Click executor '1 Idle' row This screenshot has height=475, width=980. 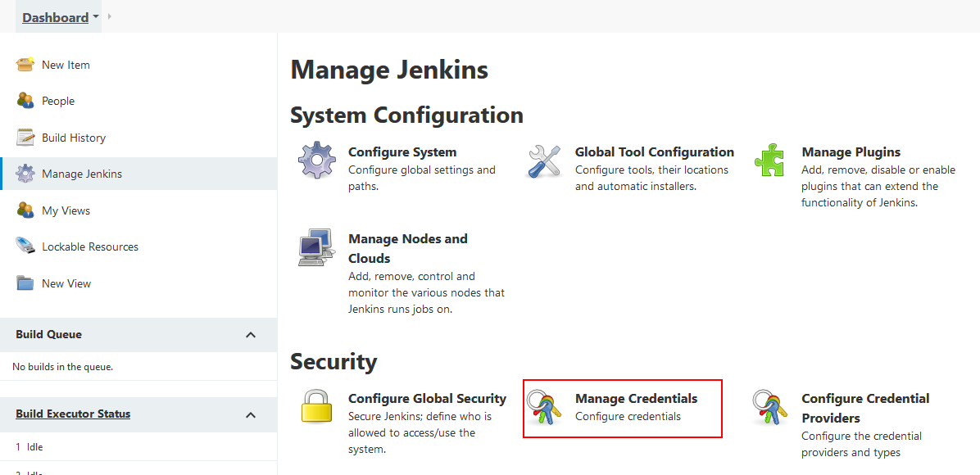[138, 447]
